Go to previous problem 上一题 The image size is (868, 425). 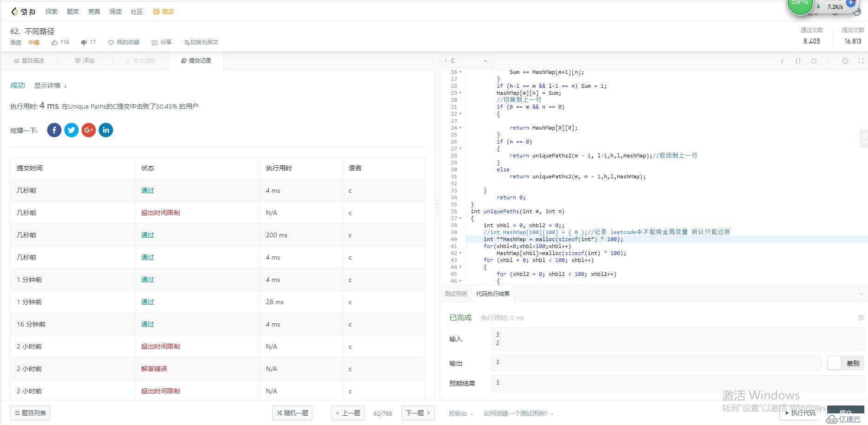[348, 413]
